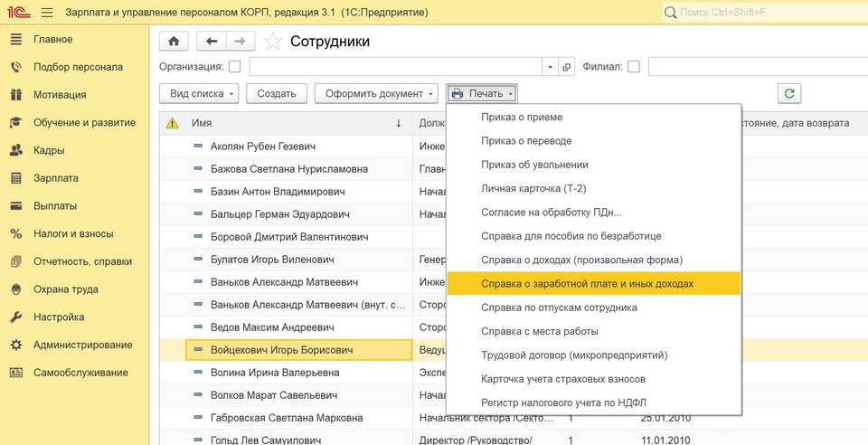Select Приказ об увольнении menu item
868x445 pixels.
click(x=534, y=165)
